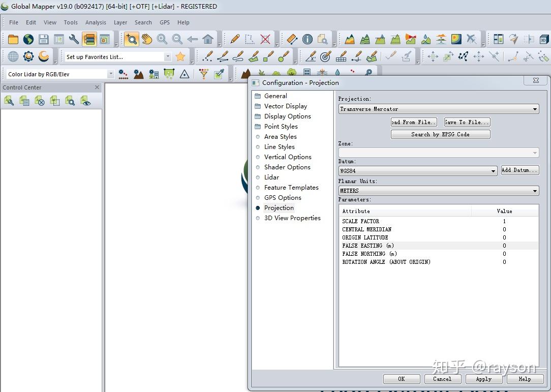Screen dimensions: 551x392
Task: Click the globe Download Online Imagery icon
Action: click(28, 39)
